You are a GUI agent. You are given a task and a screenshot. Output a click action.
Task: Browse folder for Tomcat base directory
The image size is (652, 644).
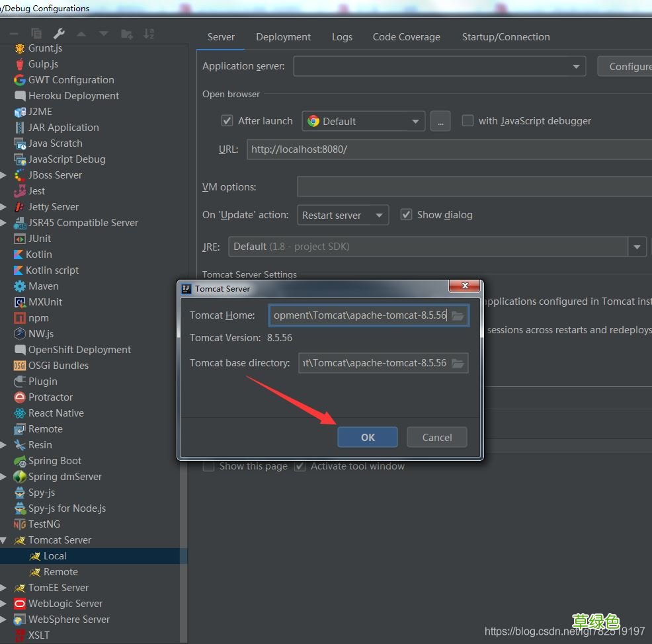458,363
